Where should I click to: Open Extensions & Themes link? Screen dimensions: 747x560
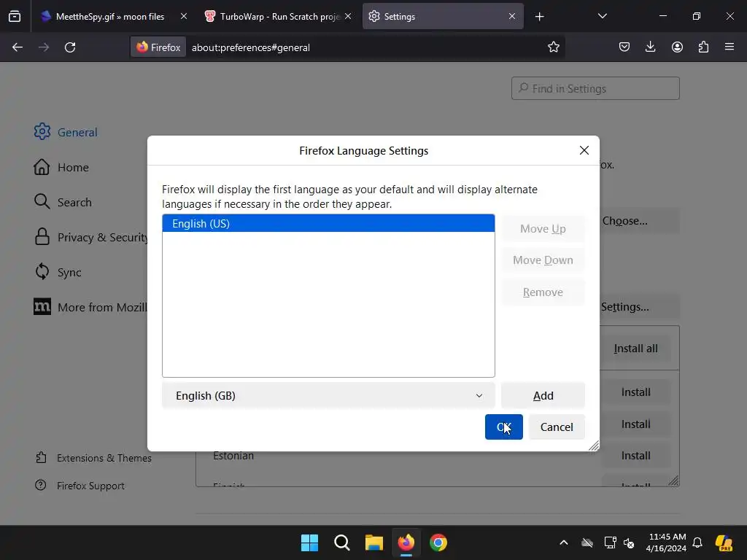click(93, 458)
